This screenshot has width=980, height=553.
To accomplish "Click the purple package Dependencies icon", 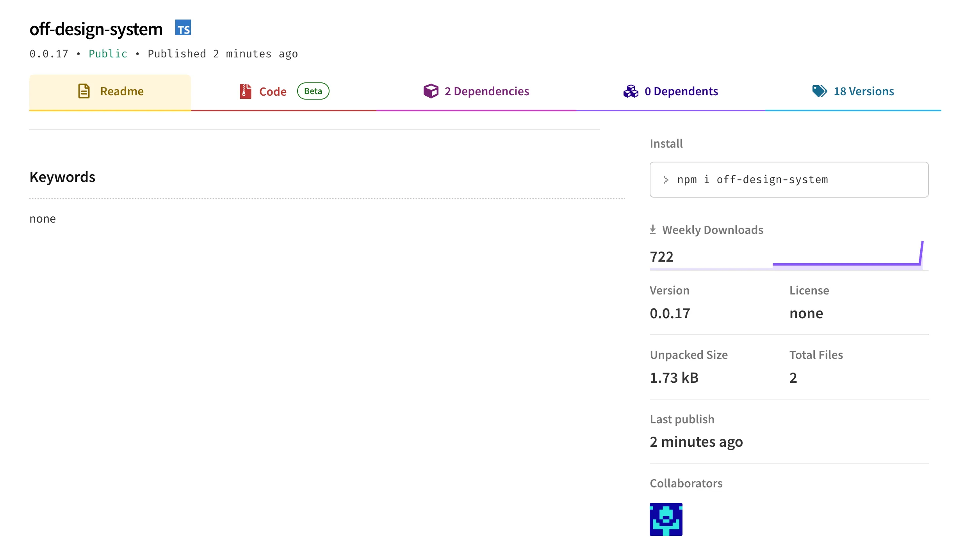I will (431, 91).
